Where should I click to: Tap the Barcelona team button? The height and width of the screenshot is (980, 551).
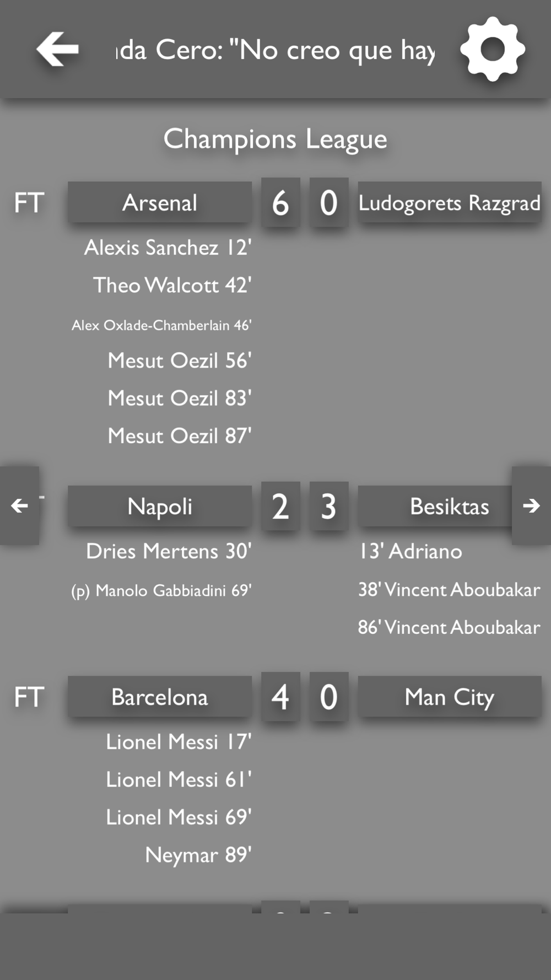(x=160, y=697)
